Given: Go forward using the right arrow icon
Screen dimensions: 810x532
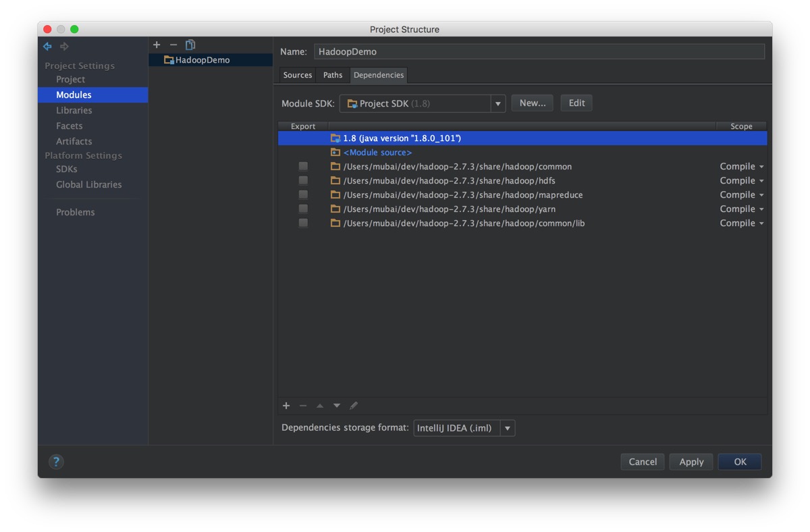Looking at the screenshot, I should point(65,47).
